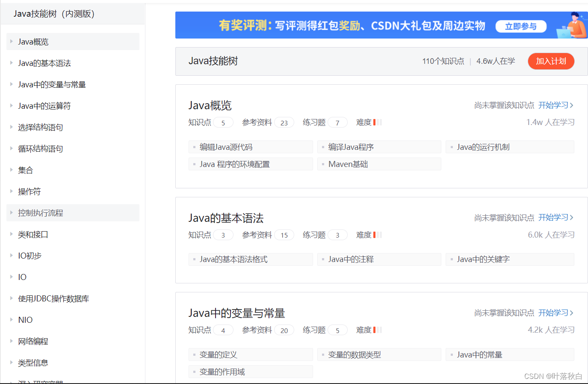Click the difficulty bar in Java的基本语法 card
The image size is (588, 384).
(x=378, y=235)
